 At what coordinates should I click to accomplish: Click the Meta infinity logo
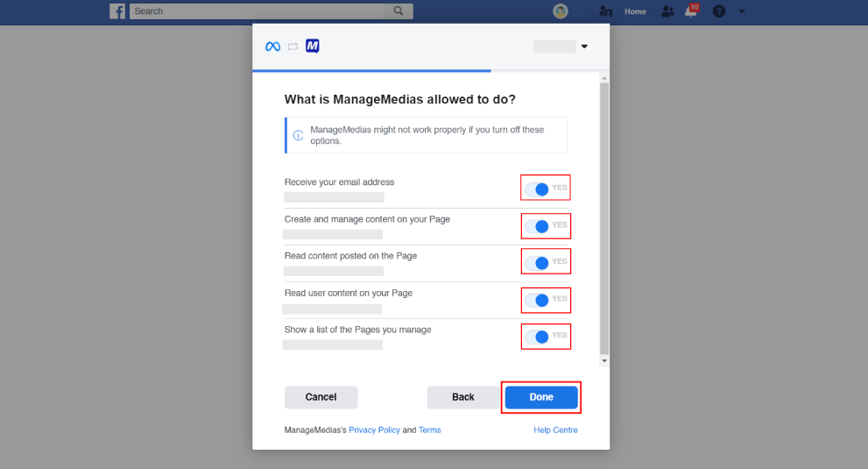[272, 46]
